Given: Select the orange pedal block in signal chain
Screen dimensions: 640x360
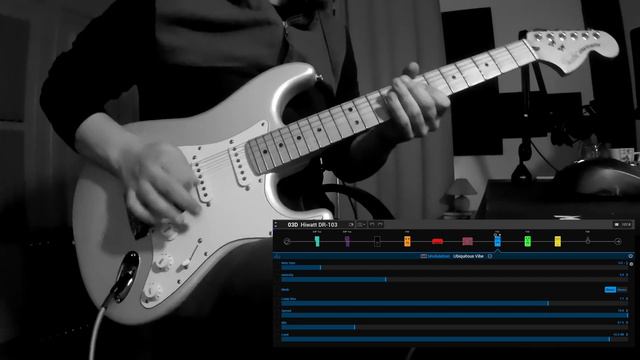Looking at the screenshot, I should (x=407, y=242).
